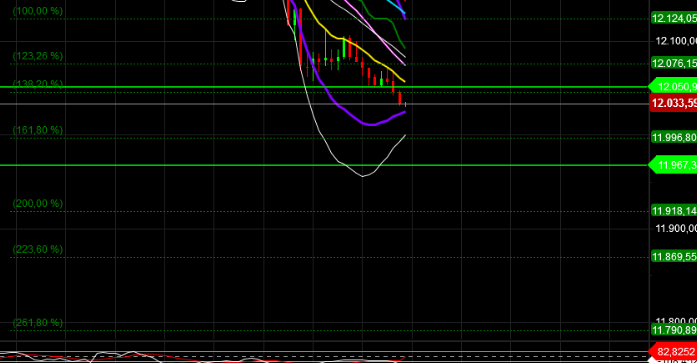Click the 11.869,55 price tag
Screen dimensions: 697x363
tap(674, 256)
